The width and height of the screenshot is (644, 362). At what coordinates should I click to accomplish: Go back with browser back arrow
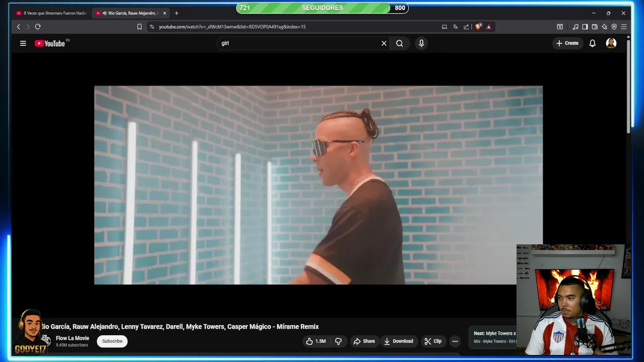coord(19,27)
